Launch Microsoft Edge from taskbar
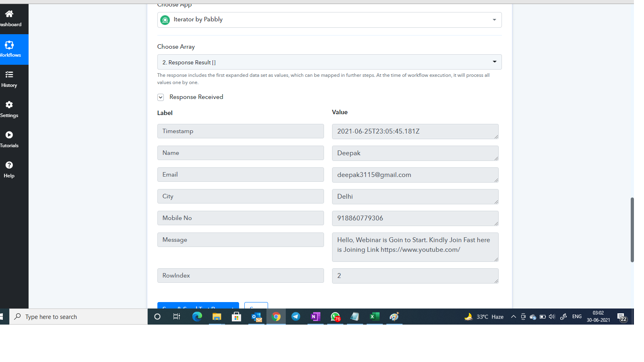Image resolution: width=644 pixels, height=362 pixels. tap(197, 317)
